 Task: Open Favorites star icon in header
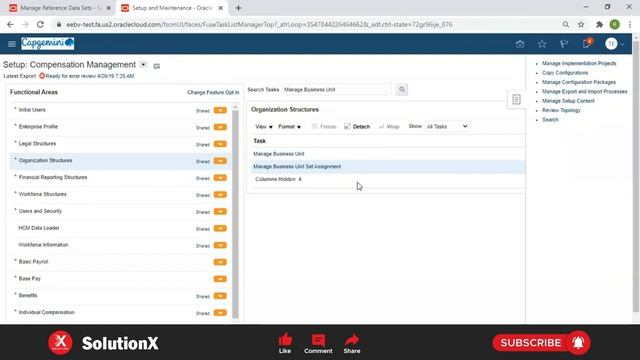point(542,44)
